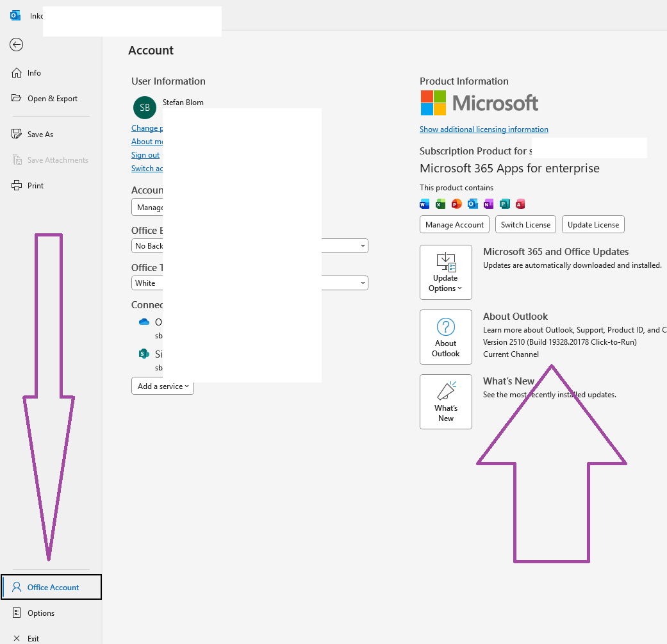Go back using the circled left arrow
The height and width of the screenshot is (644, 667).
coord(16,45)
